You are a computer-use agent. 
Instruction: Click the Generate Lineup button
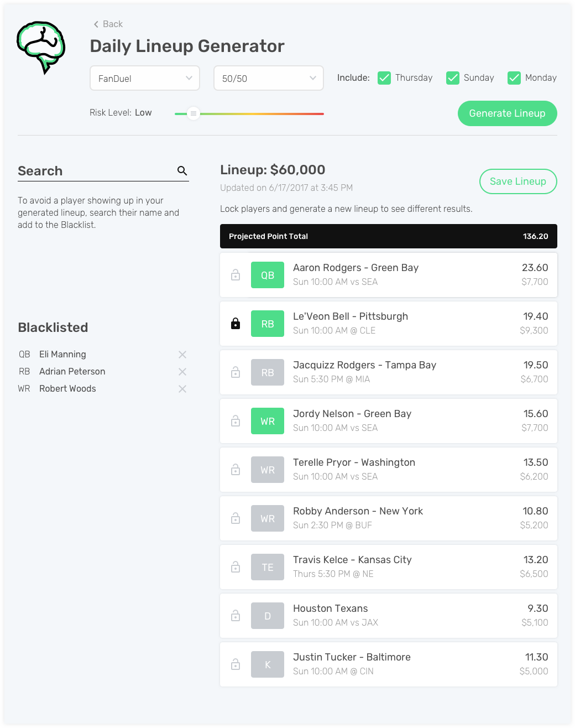pos(508,113)
